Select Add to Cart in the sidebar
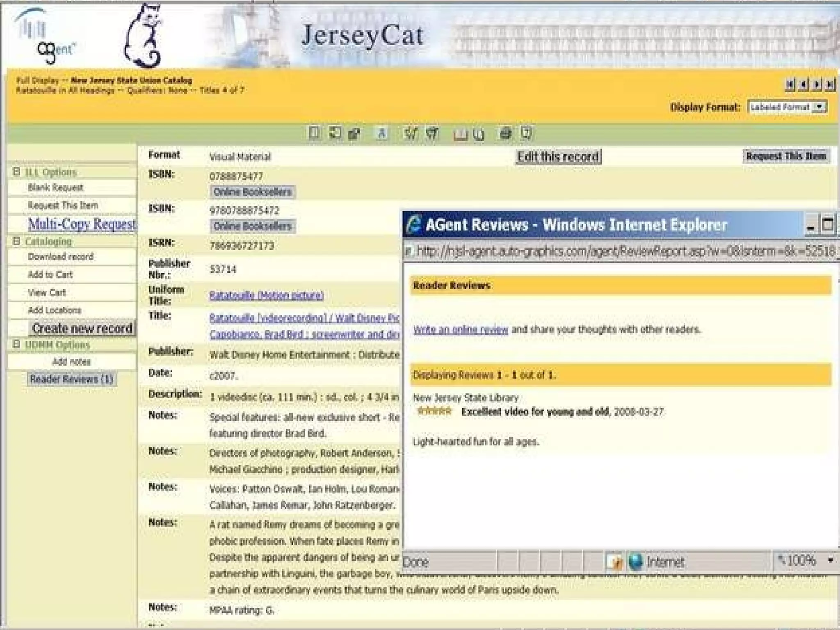 [x=50, y=275]
